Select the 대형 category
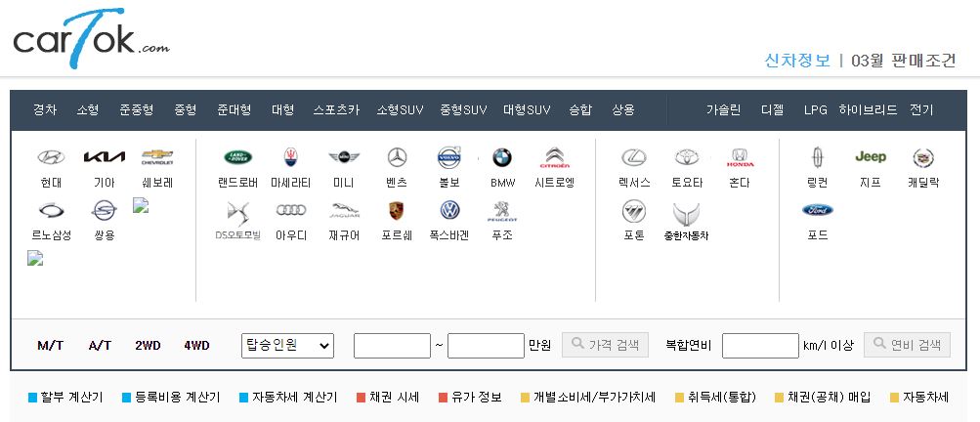The image size is (980, 422). point(282,110)
